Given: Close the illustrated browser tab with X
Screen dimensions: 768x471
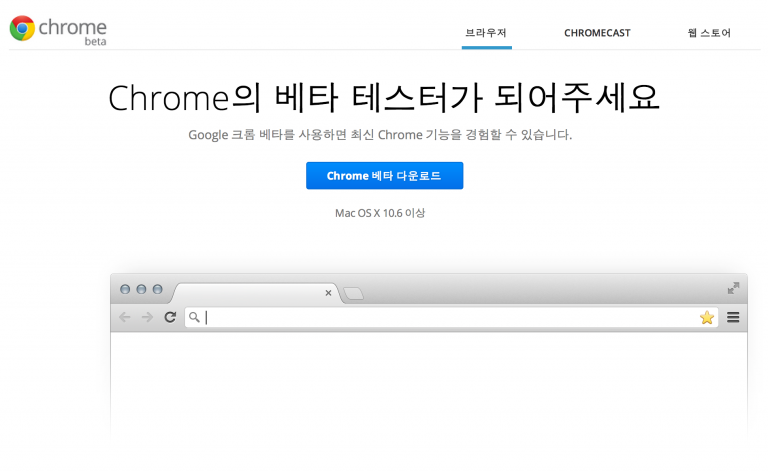Looking at the screenshot, I should click(x=328, y=293).
